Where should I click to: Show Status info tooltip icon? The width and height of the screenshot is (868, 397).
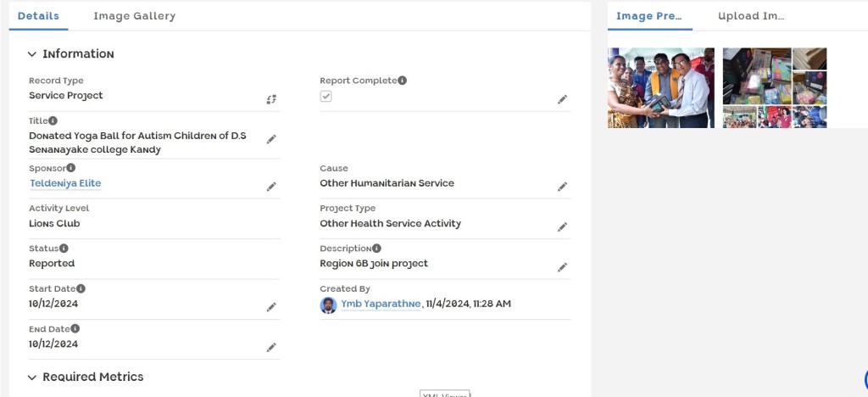(x=64, y=248)
